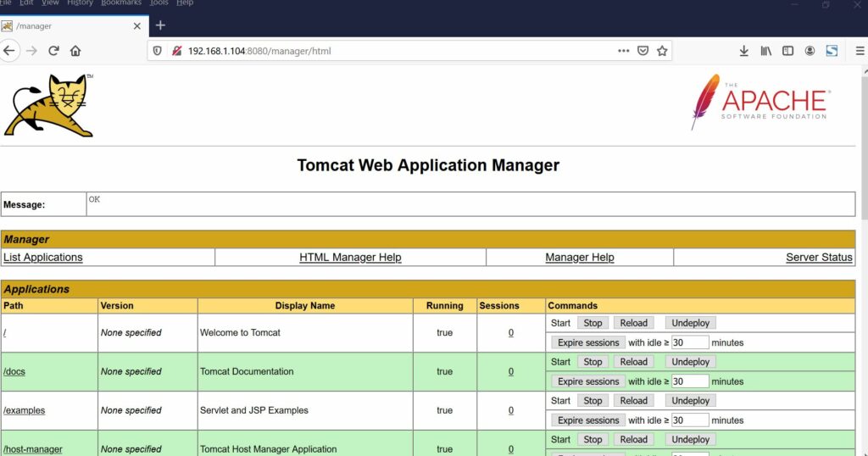868x456 pixels.
Task: Expire sessions for /examples
Action: [x=588, y=420]
